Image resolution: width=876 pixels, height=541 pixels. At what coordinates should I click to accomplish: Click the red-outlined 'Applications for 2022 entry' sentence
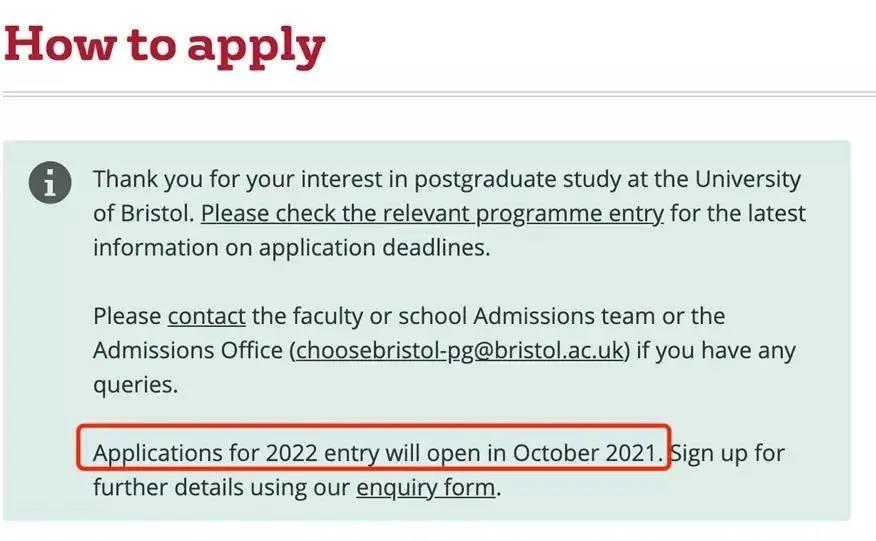(x=377, y=453)
